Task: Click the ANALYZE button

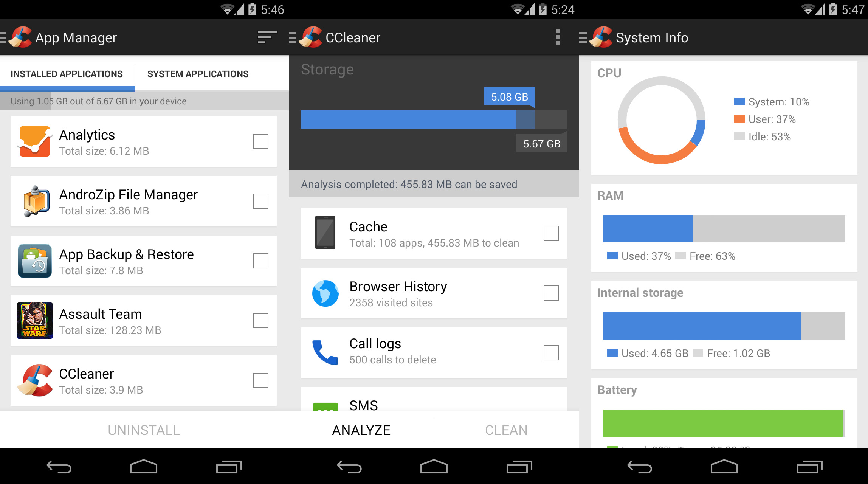Action: (x=362, y=429)
